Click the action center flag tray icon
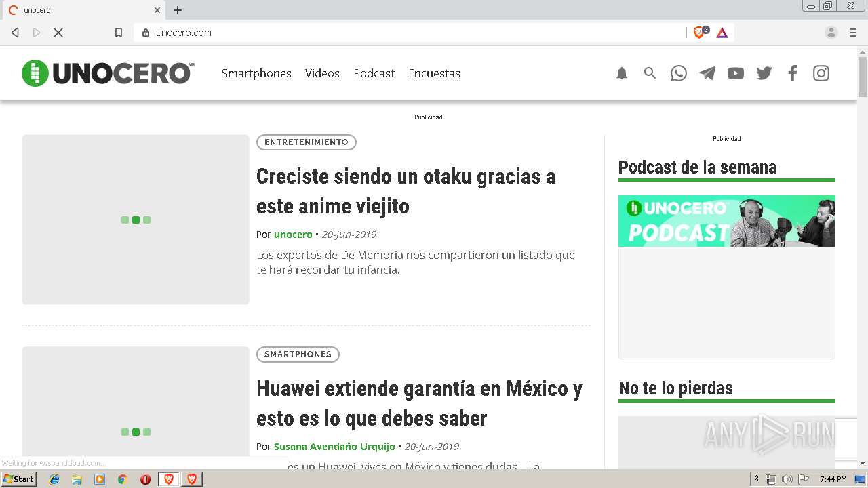The image size is (868, 488). coord(804,479)
